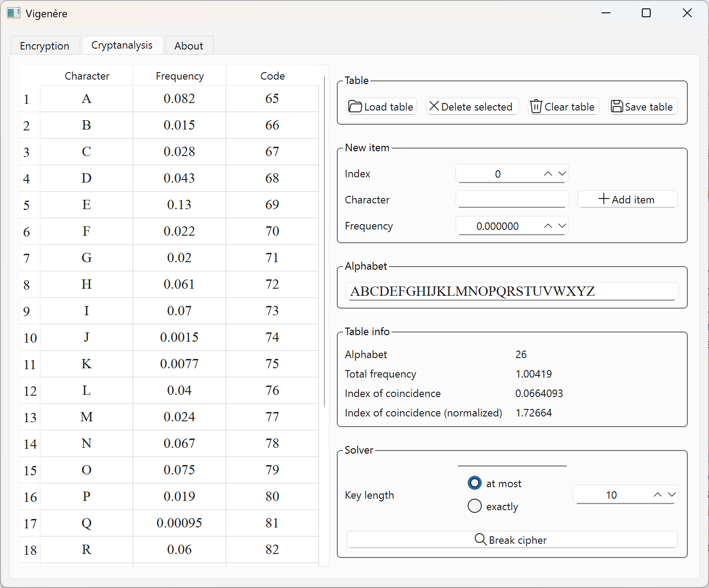Increase the Index value with up arrow
The width and height of the screenshot is (709, 588).
548,174
